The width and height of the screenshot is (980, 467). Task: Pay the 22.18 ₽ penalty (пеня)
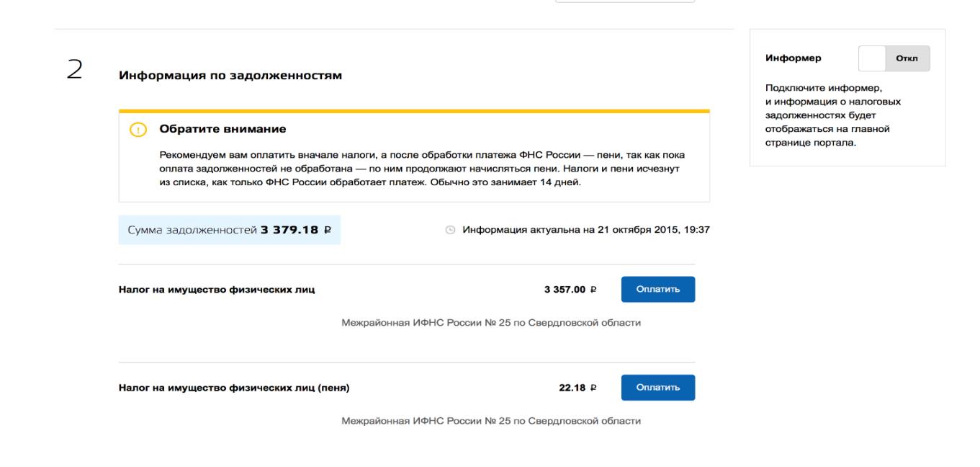click(x=657, y=388)
